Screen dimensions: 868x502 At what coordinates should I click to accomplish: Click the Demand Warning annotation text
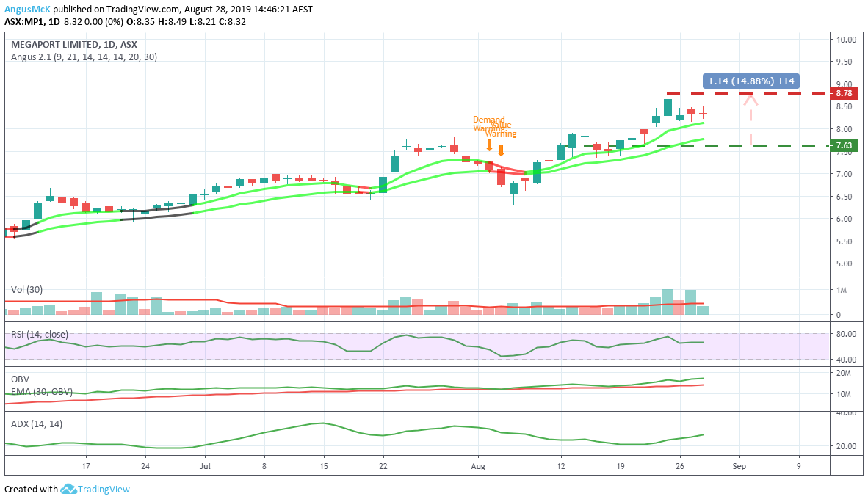489,124
